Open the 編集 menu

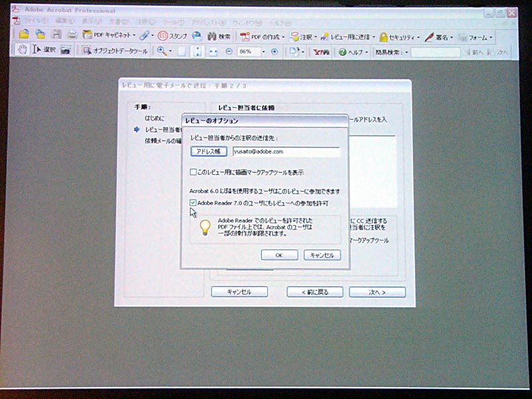click(65, 21)
